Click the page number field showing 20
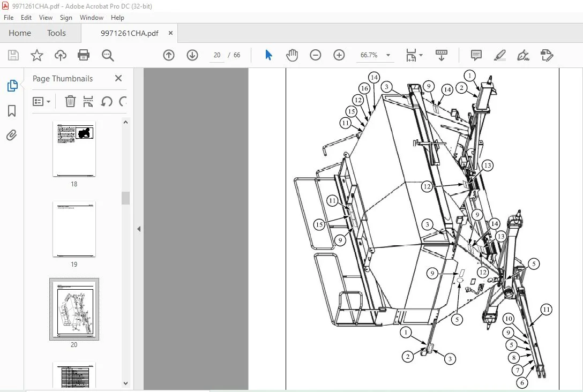 [x=217, y=55]
